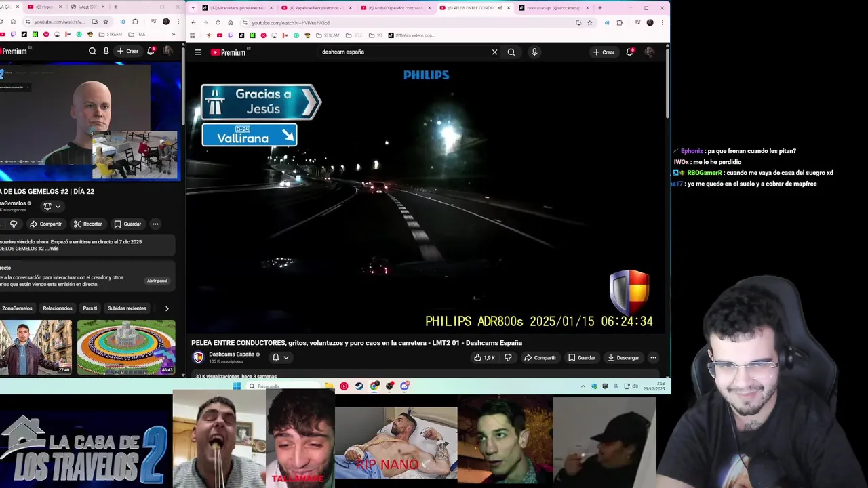Screen dimensions: 868x488
Task: Click Compartir under the dashcam video
Action: pyautogui.click(x=540, y=358)
